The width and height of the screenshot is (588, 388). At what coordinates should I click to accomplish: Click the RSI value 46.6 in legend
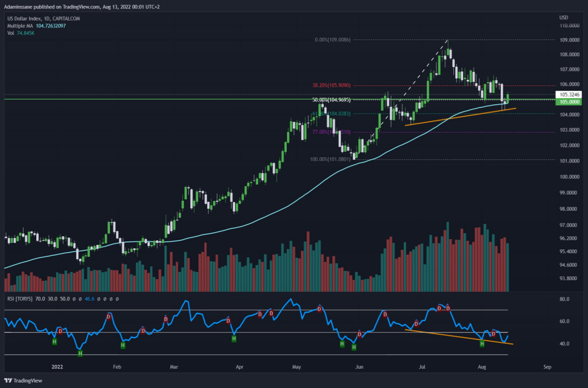89,298
